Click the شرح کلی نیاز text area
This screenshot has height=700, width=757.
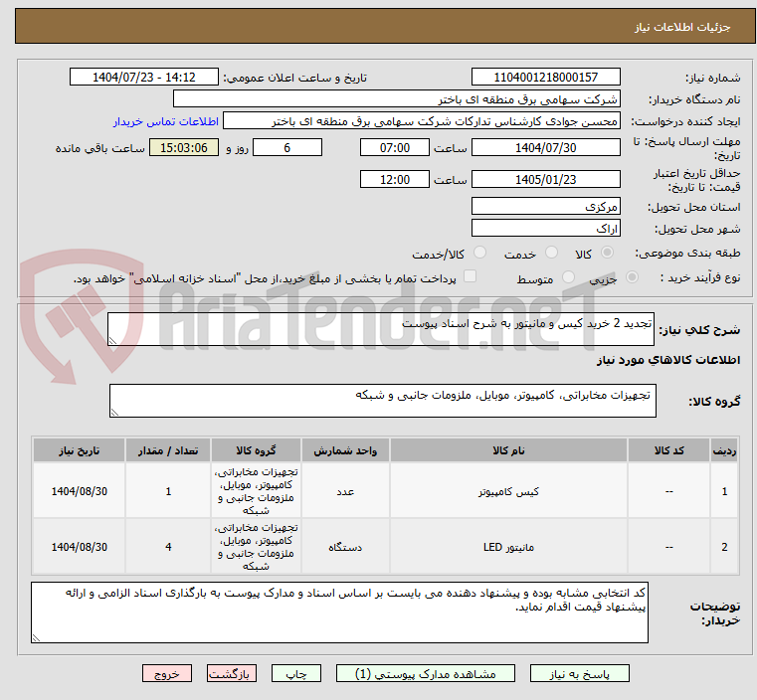click(380, 329)
